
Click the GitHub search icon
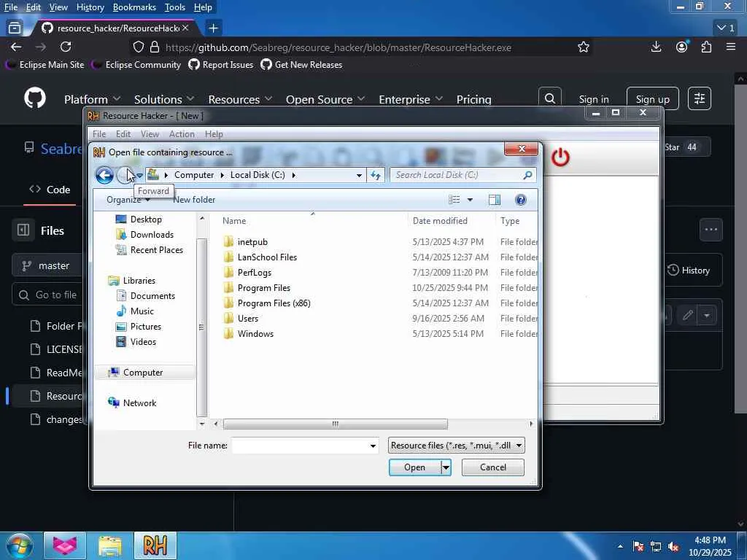pyautogui.click(x=550, y=98)
